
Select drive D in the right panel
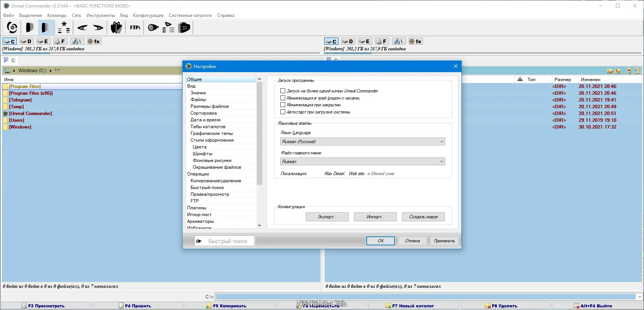tap(348, 41)
